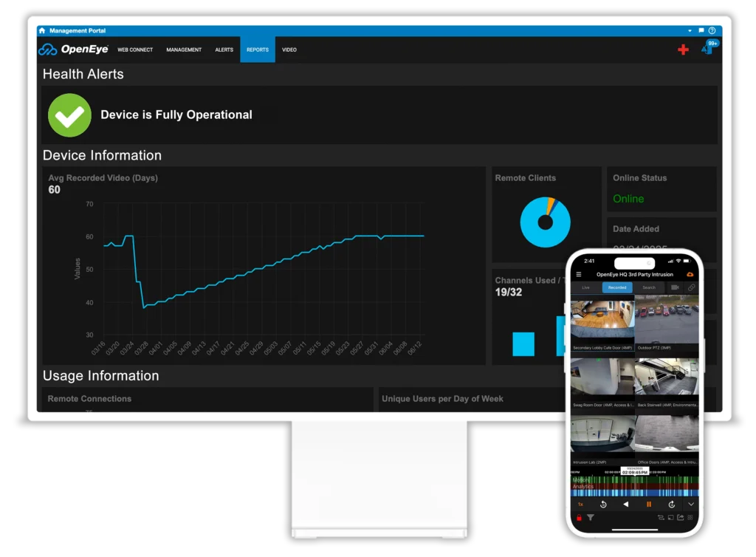756x557 pixels.
Task: Tap the skip backward replay button
Action: tap(603, 505)
